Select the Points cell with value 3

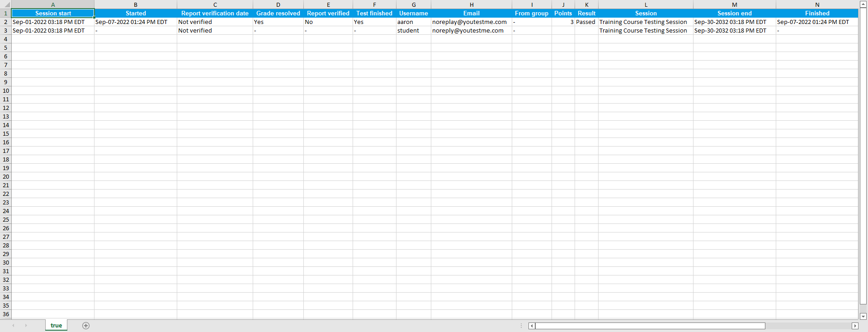pyautogui.click(x=563, y=22)
